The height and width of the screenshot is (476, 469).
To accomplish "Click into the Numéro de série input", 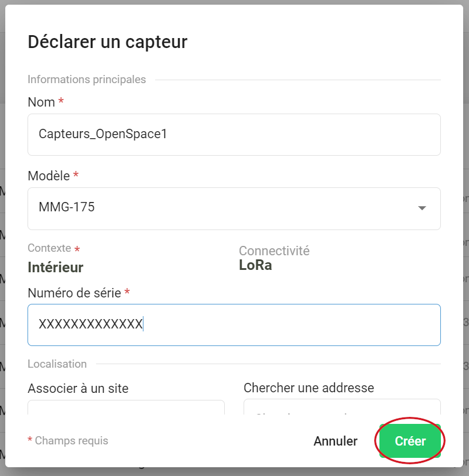I will click(x=234, y=324).
